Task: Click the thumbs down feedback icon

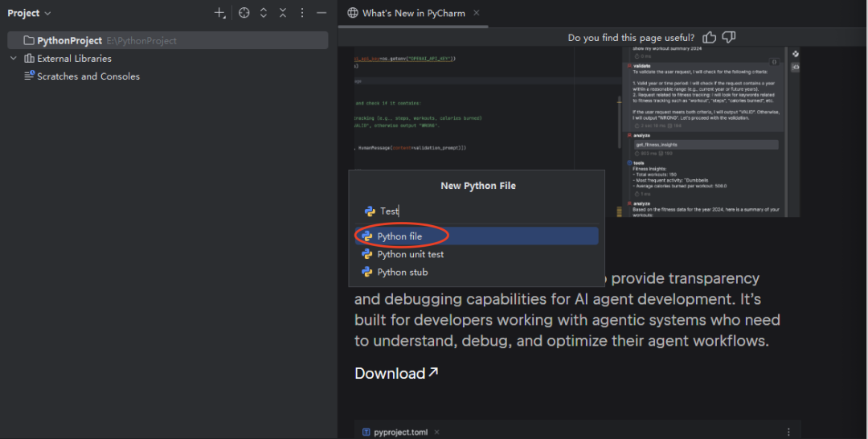Action: point(729,37)
